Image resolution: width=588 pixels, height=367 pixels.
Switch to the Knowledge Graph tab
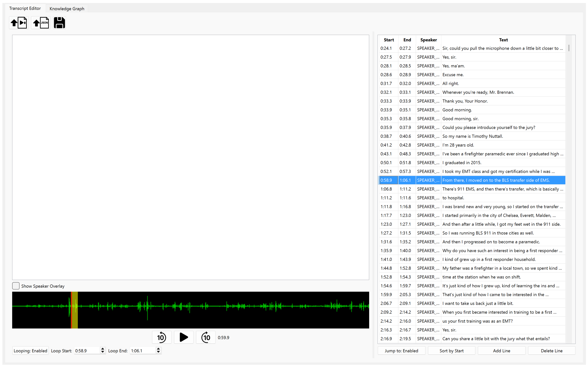pyautogui.click(x=67, y=8)
